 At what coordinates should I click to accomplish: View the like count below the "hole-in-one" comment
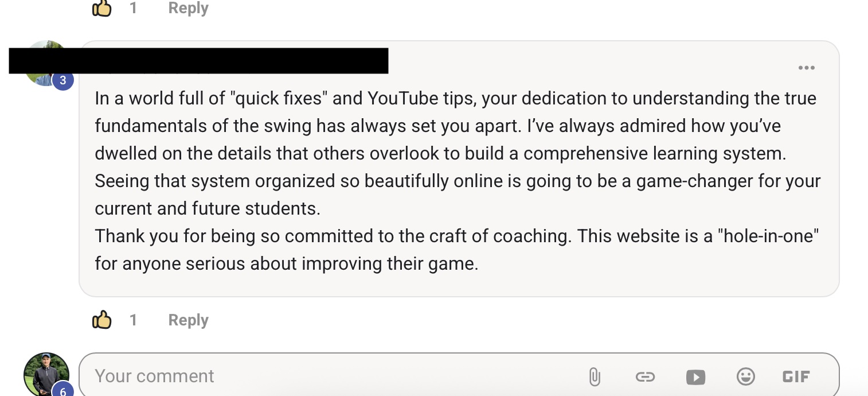[133, 320]
